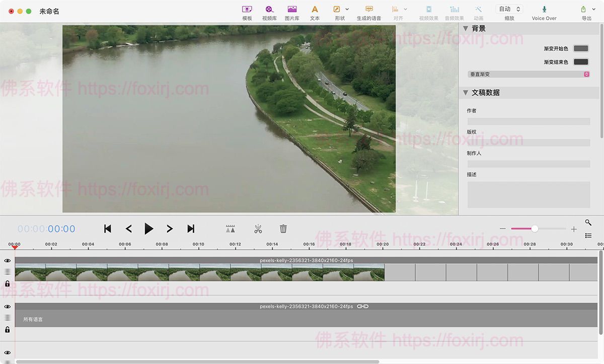Open the 自动 zoom level dropdown

[x=509, y=9]
